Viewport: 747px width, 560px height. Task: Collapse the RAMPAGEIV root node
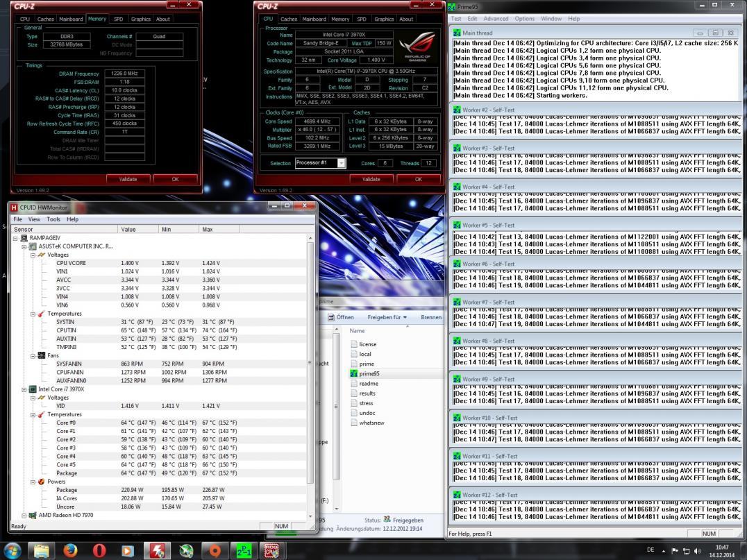pyautogui.click(x=15, y=238)
